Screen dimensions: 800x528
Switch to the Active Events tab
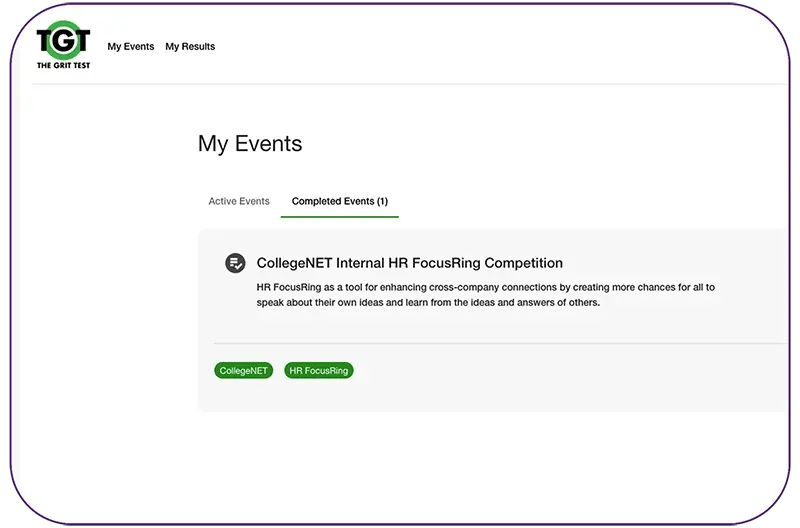[x=239, y=202]
